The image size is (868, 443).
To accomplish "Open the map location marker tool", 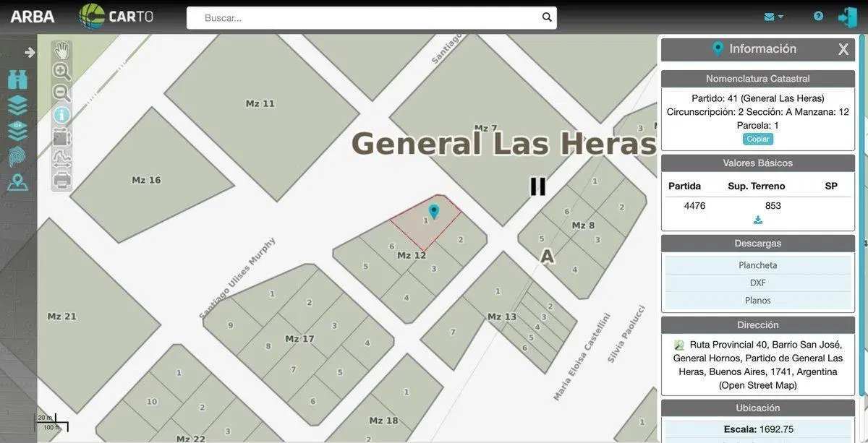I will tap(18, 182).
